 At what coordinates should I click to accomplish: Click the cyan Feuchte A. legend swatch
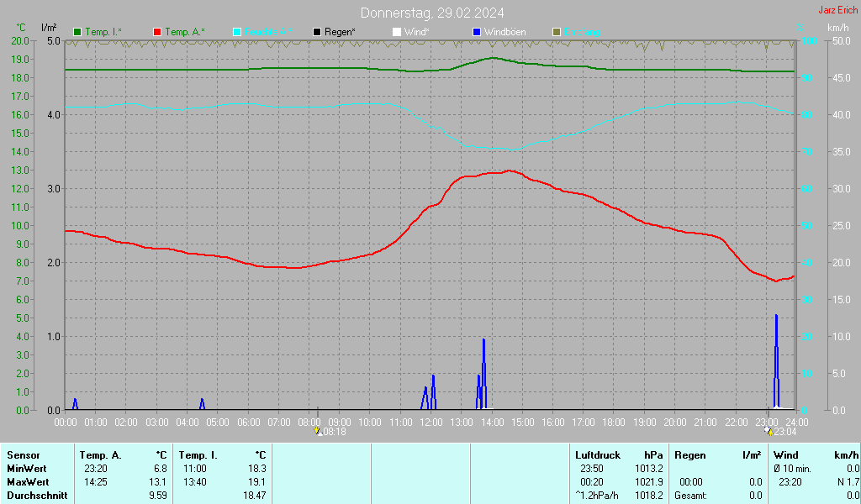pos(237,32)
